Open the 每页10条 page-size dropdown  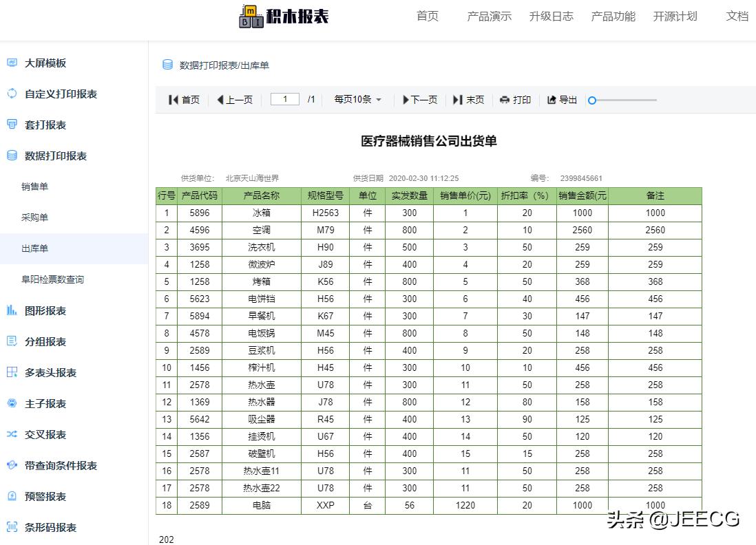tap(357, 99)
